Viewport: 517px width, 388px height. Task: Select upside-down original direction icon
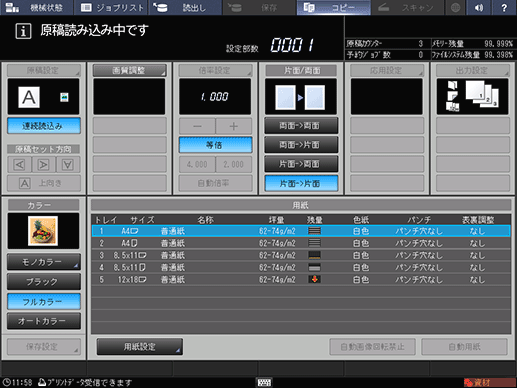click(68, 165)
